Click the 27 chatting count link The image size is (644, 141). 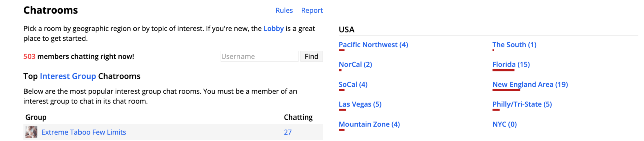[x=288, y=132]
